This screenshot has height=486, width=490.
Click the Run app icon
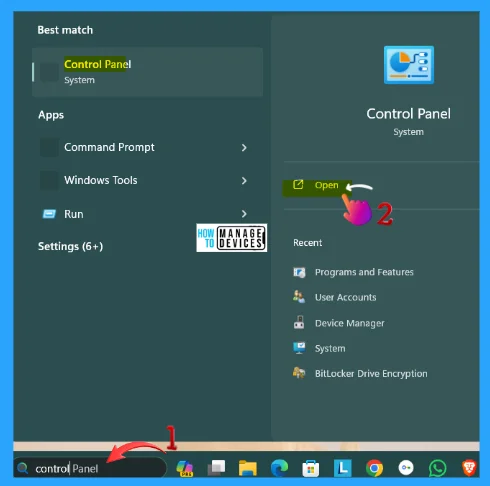(x=49, y=214)
